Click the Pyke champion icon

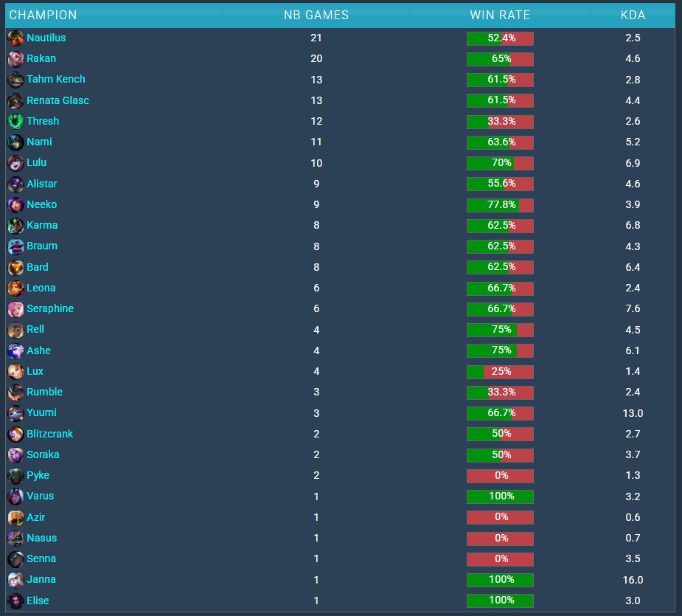(x=15, y=476)
